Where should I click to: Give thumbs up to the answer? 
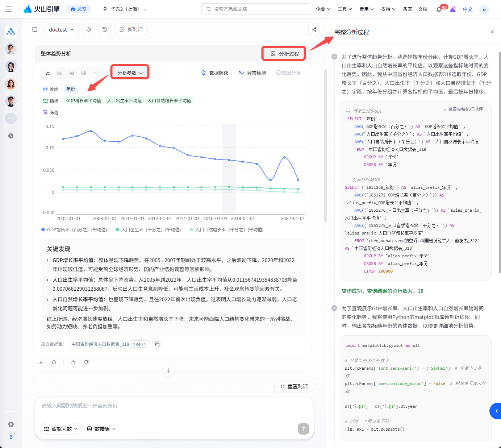(73, 362)
